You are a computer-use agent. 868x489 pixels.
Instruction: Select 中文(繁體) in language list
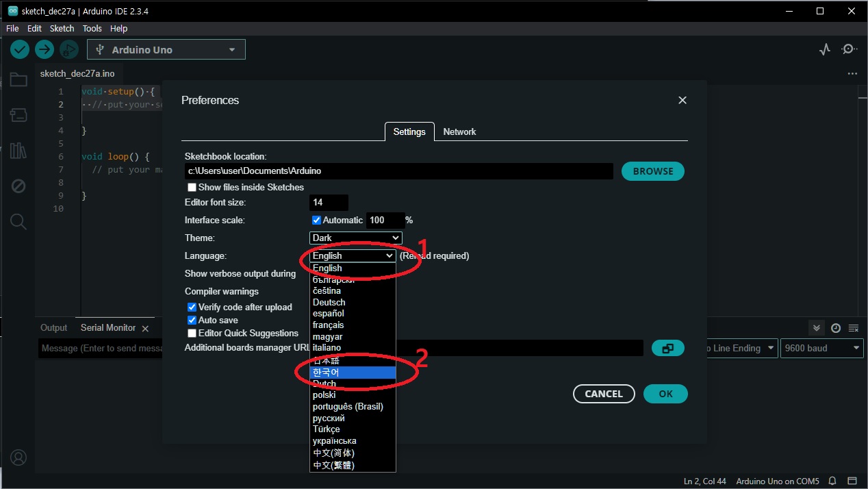pyautogui.click(x=353, y=465)
